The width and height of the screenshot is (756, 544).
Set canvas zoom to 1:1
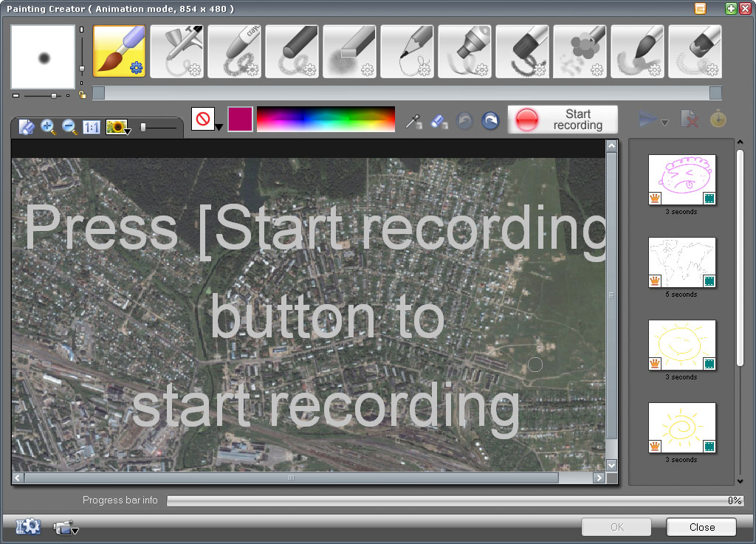pos(91,127)
